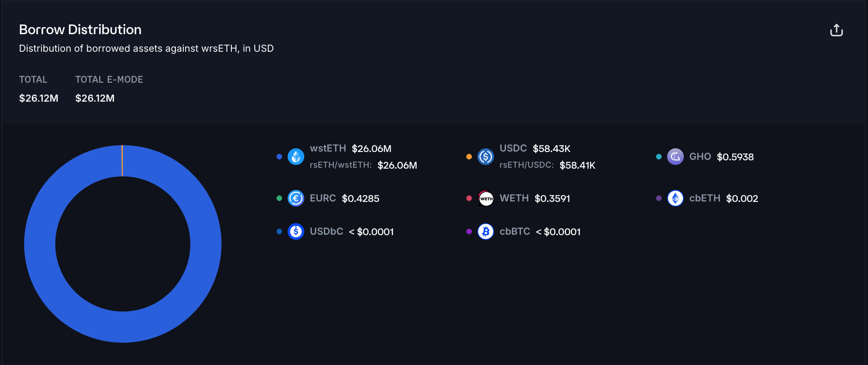Select the wstETH legend label

pos(328,148)
